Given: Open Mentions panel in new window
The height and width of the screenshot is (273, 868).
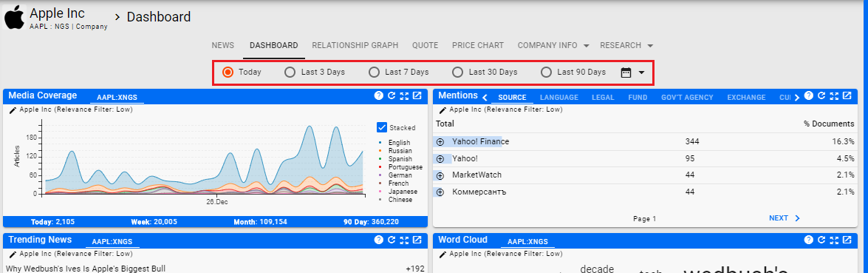Looking at the screenshot, I should pyautogui.click(x=847, y=95).
